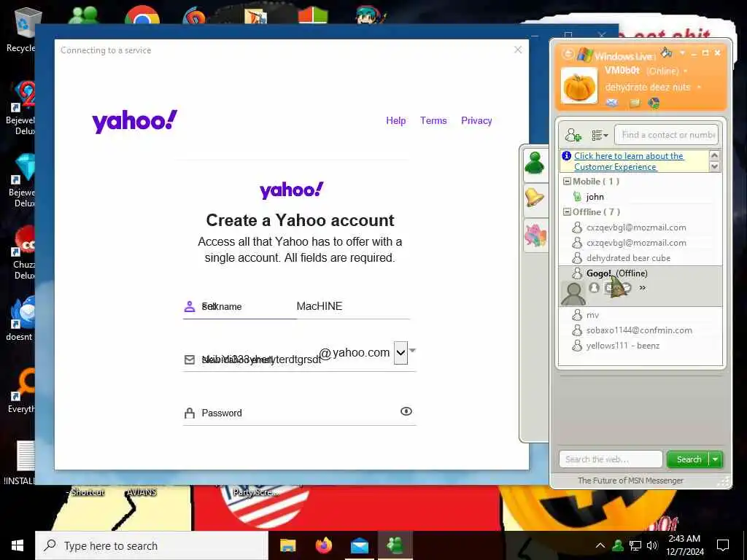Open the @yahoo.com domain dropdown
The height and width of the screenshot is (560, 747).
[x=400, y=353]
